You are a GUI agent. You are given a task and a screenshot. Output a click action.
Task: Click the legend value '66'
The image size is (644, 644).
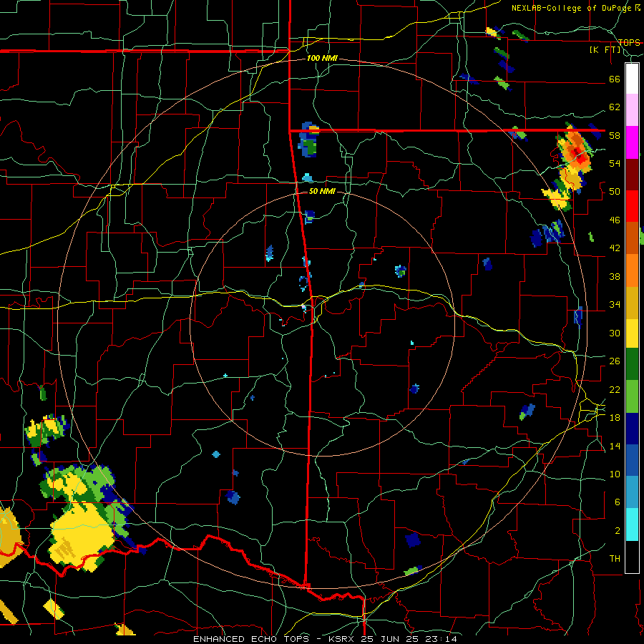pyautogui.click(x=615, y=79)
